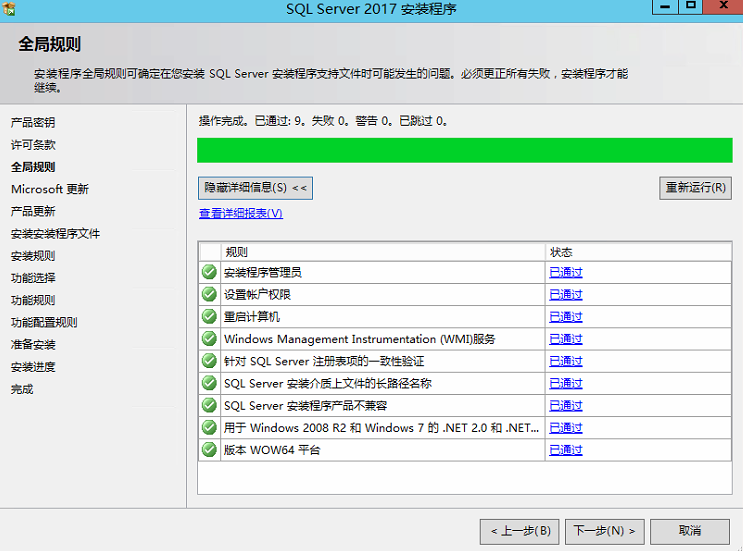
Task: Open 已通过 link for WMI服务 rule
Action: pyautogui.click(x=566, y=339)
